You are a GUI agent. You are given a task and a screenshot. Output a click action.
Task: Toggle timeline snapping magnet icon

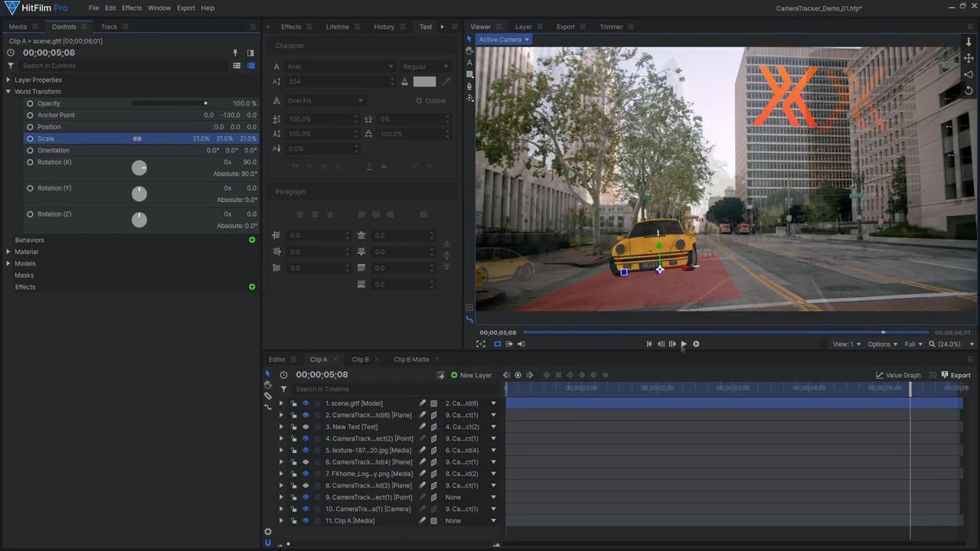[x=268, y=543]
